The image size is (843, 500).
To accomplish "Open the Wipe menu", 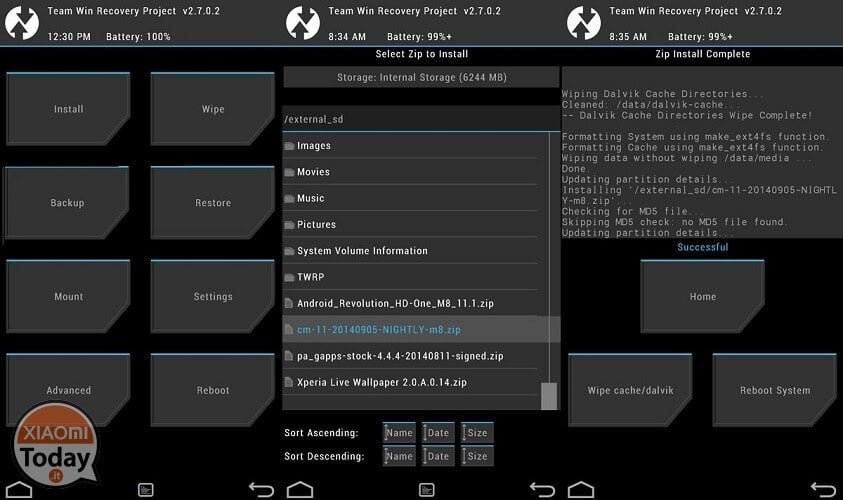I will pyautogui.click(x=213, y=109).
